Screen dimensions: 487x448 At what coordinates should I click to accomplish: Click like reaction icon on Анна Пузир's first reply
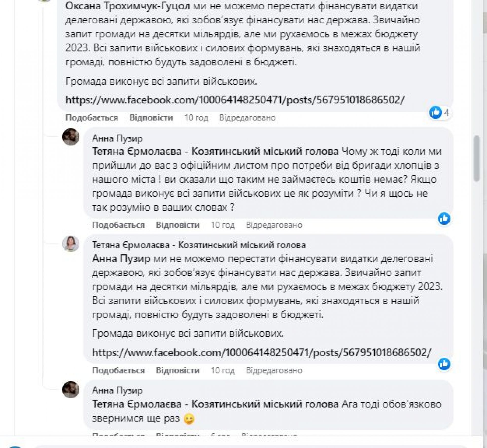pyautogui.click(x=444, y=219)
